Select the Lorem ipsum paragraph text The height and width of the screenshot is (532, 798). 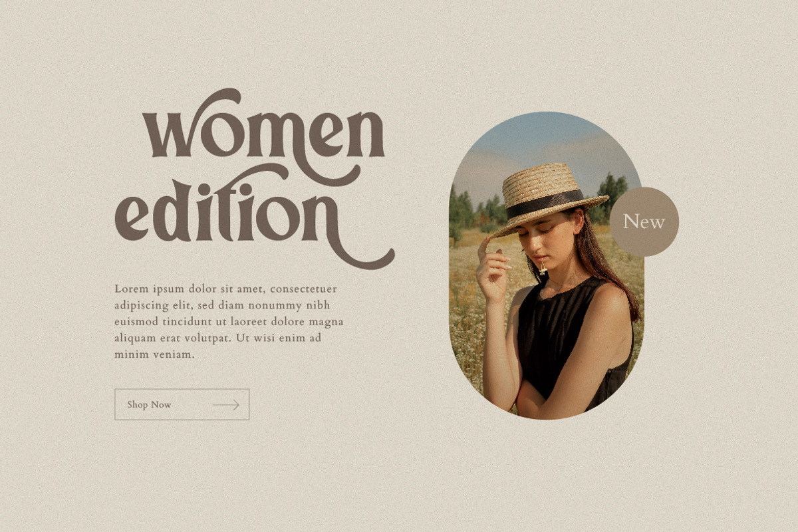pyautogui.click(x=229, y=322)
